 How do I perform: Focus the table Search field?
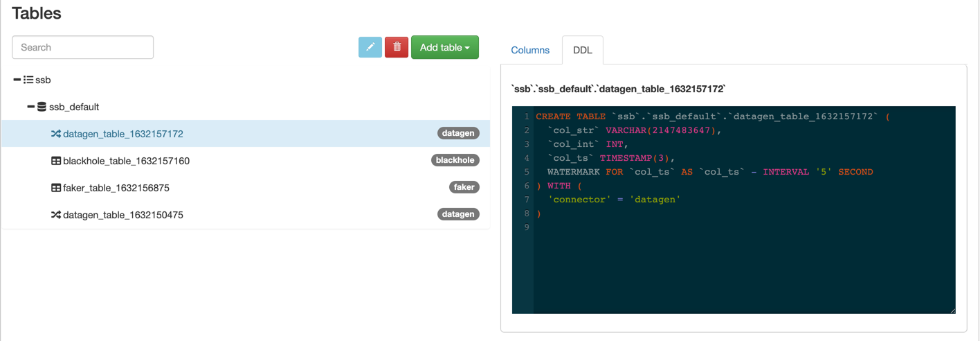pos(83,47)
